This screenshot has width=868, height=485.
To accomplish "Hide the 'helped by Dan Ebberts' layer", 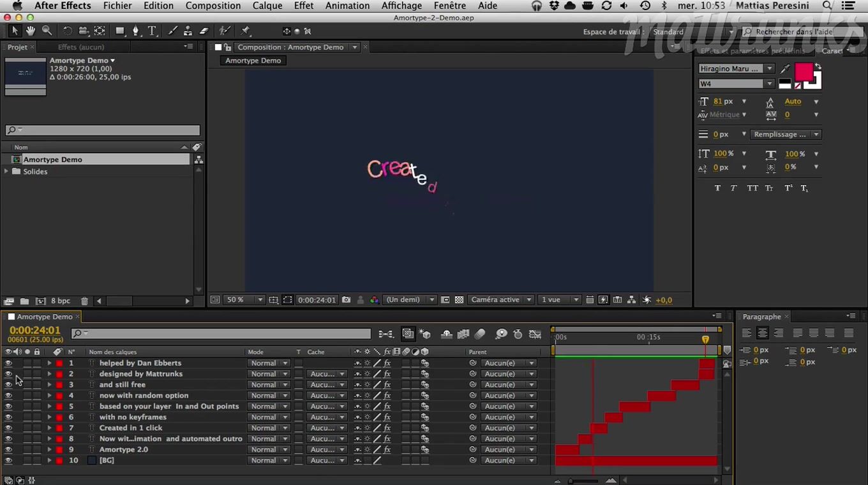I will click(x=8, y=363).
